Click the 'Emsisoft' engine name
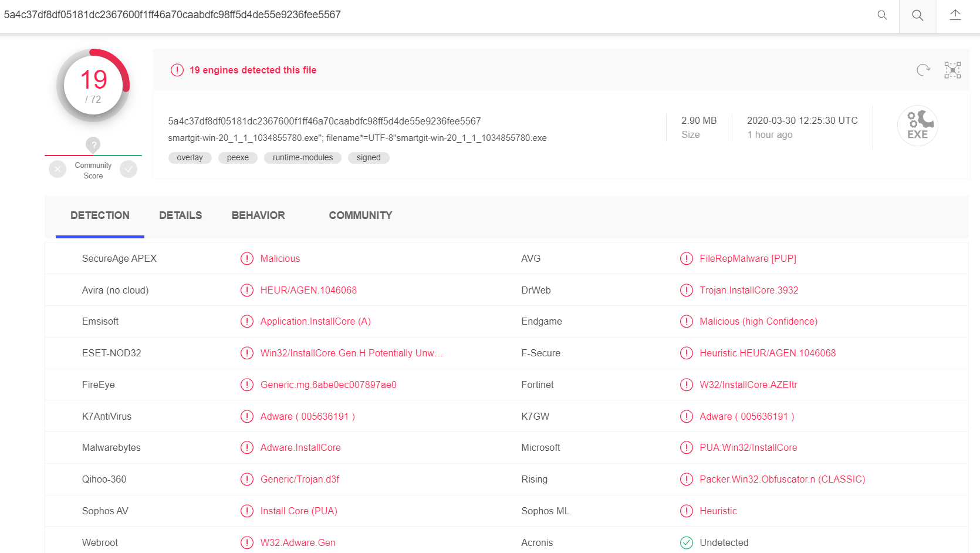The width and height of the screenshot is (980, 553). [x=100, y=321]
